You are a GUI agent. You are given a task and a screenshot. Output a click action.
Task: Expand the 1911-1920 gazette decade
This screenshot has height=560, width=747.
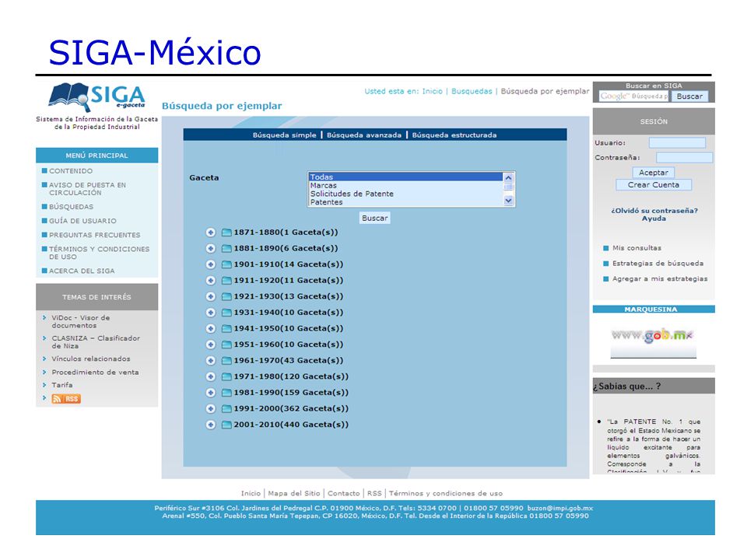tap(211, 281)
